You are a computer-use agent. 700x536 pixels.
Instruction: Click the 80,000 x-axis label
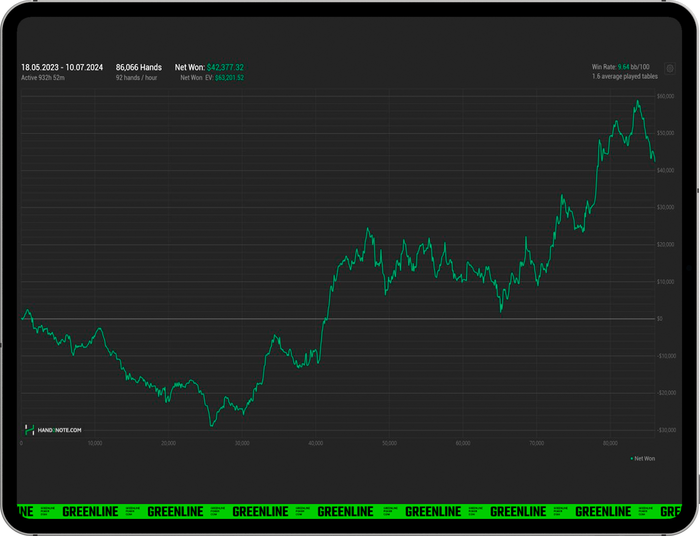(610, 443)
